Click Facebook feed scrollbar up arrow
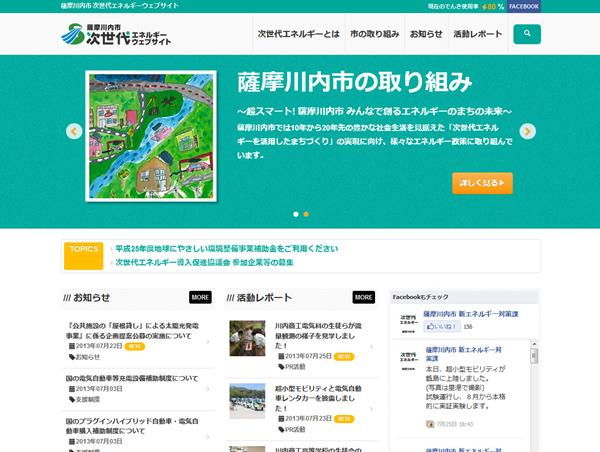Image resolution: width=600 pixels, height=452 pixels. tap(534, 344)
